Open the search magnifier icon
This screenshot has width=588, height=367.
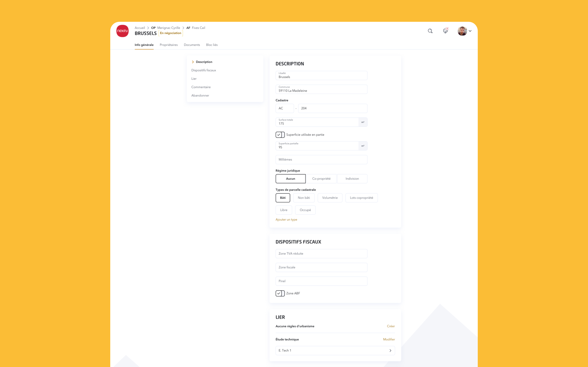coord(430,31)
